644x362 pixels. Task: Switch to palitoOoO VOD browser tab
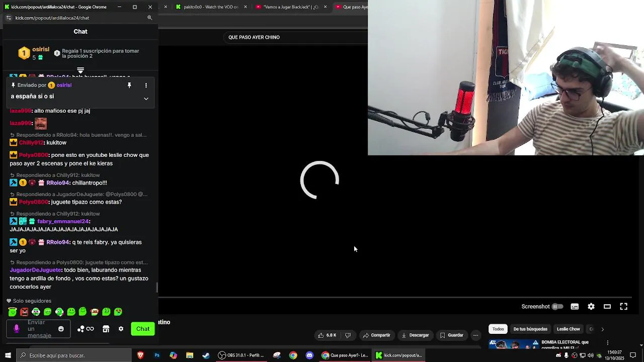tap(211, 7)
